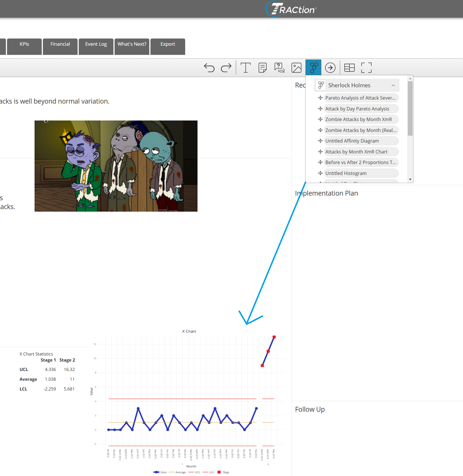Click the tools panel scroll up arrow

tap(410, 78)
